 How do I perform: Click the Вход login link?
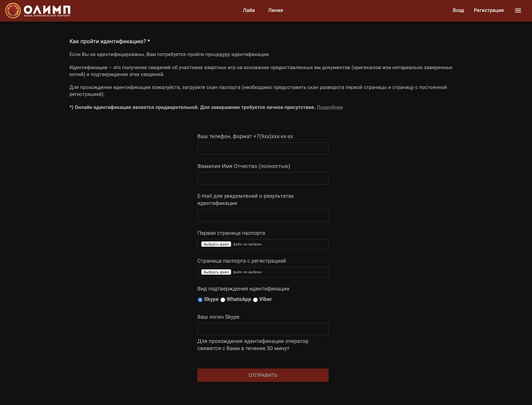pyautogui.click(x=458, y=11)
